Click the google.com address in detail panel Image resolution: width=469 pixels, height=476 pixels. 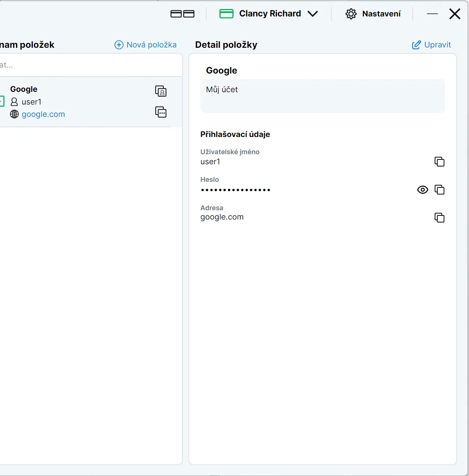pyautogui.click(x=222, y=217)
